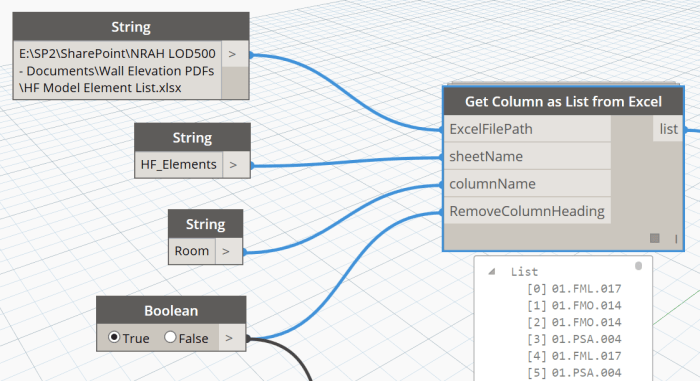Select the String node header above Room
This screenshot has height=381, width=700.
tap(205, 224)
